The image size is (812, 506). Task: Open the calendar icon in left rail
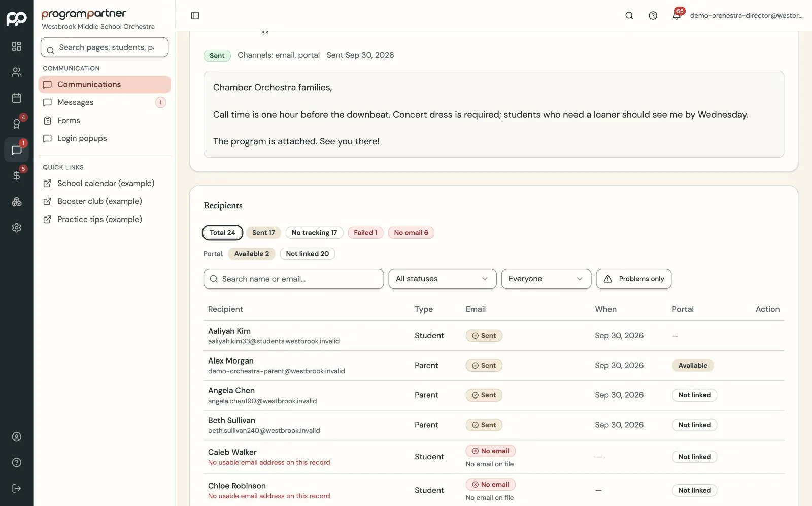coord(17,98)
